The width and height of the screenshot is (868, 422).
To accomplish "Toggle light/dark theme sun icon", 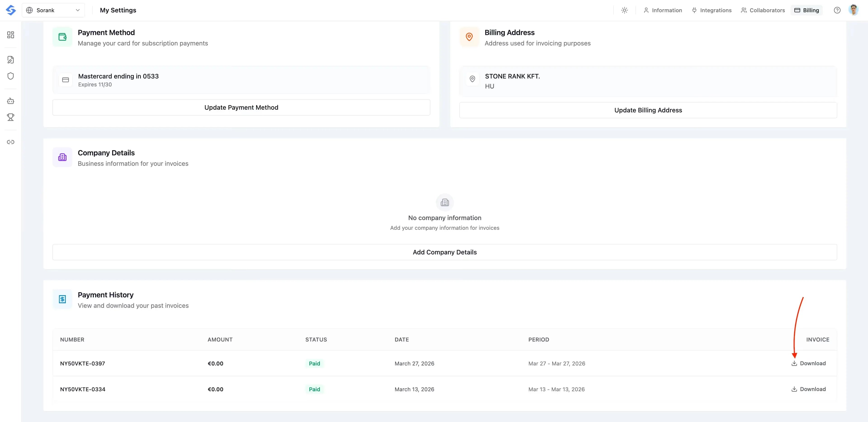I will click(x=624, y=10).
